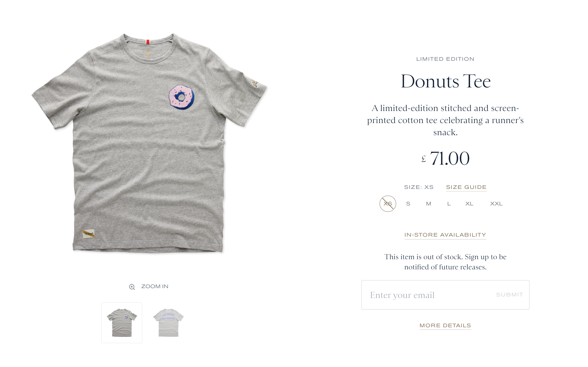
Task: Open the Size Guide link
Action: click(466, 187)
